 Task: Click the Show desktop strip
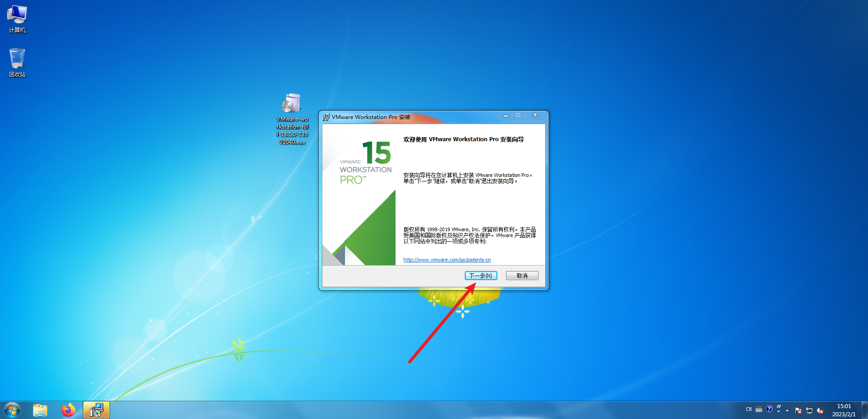click(x=864, y=410)
